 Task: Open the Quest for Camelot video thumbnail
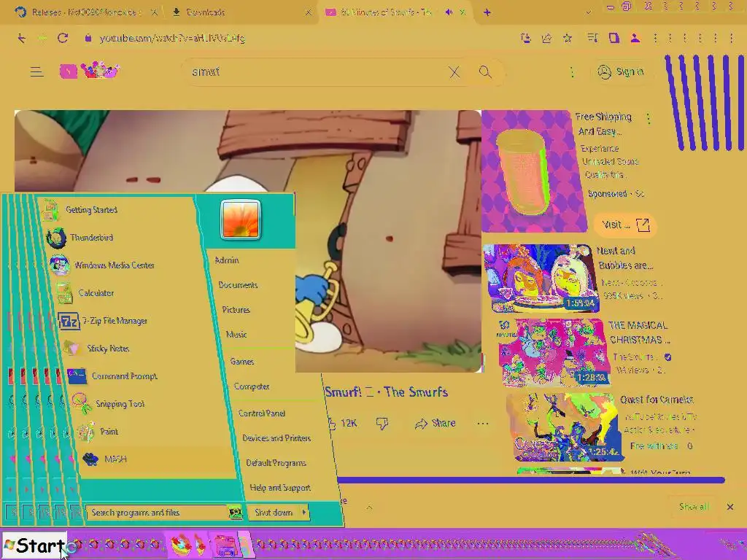pos(565,427)
